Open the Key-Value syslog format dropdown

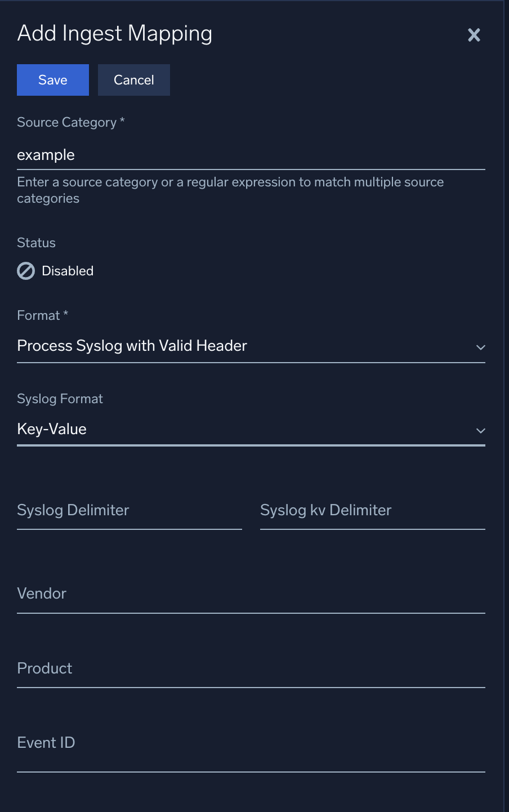click(x=251, y=429)
